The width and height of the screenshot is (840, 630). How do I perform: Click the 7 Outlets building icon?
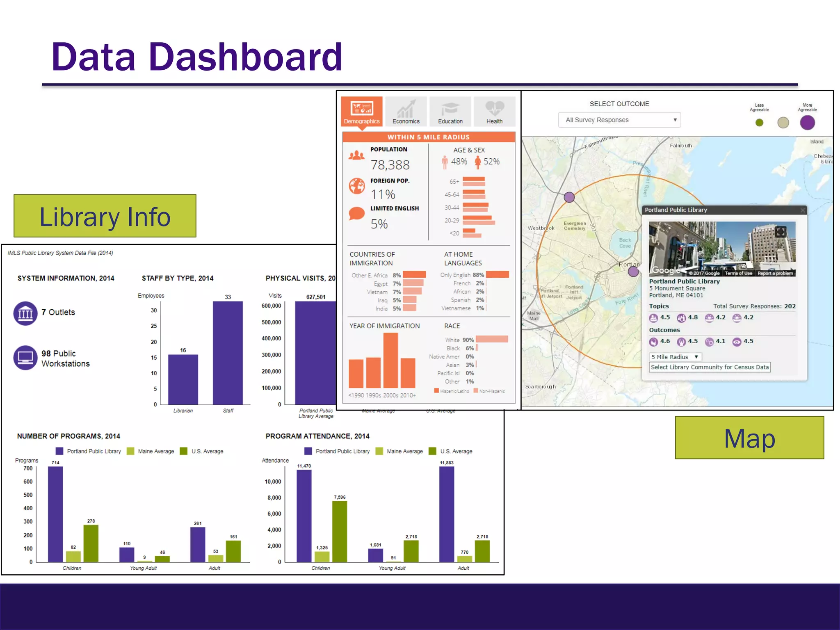pos(25,313)
